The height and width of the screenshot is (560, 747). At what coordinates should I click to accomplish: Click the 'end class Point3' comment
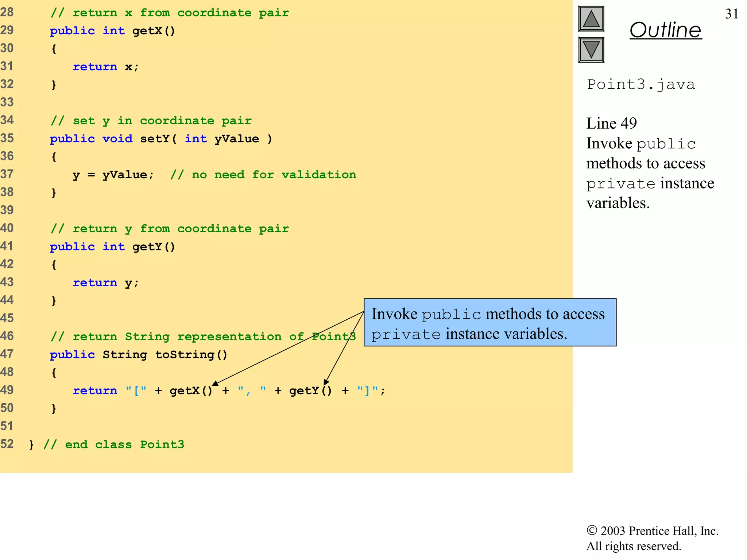point(113,444)
